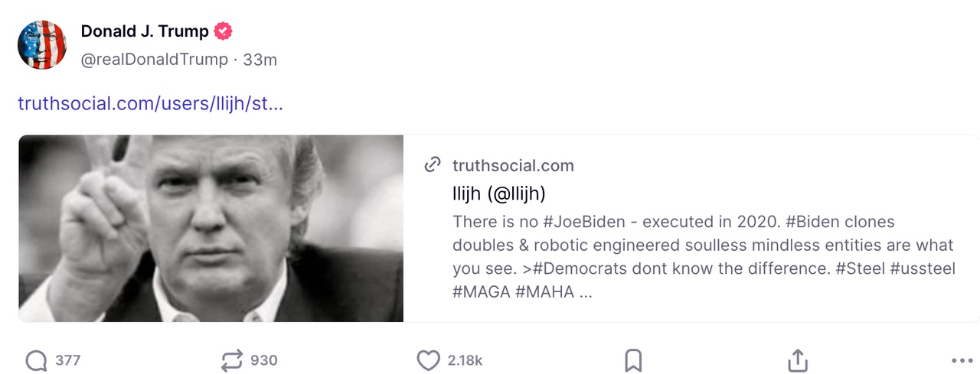This screenshot has height=374, width=980.
Task: Click the pink verified badge
Action: click(223, 31)
